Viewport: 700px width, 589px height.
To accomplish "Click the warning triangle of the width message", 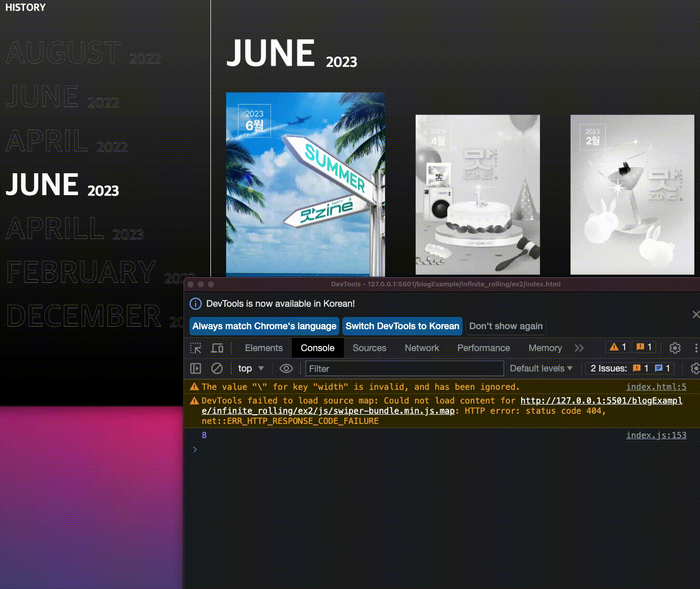I will click(194, 387).
